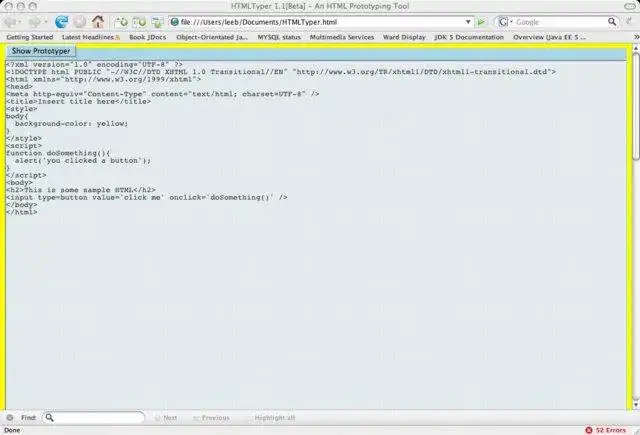Go forward to the next page
The image size is (640, 435).
click(34, 22)
